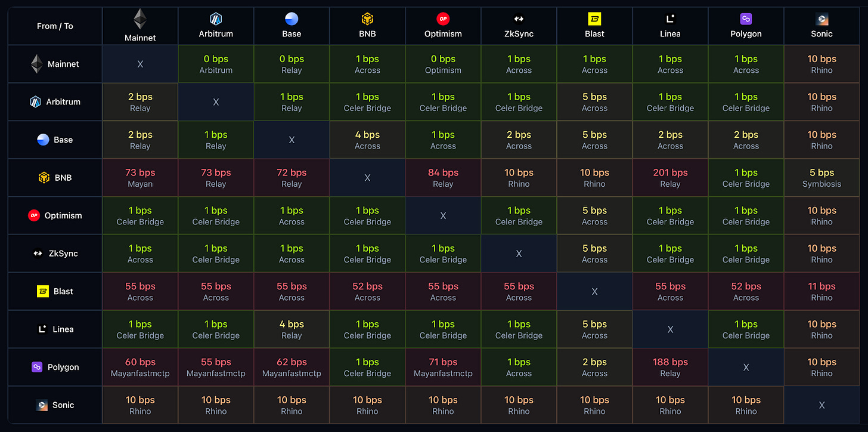Select the "4 bps Across" cell
The width and height of the screenshot is (868, 432).
367,140
